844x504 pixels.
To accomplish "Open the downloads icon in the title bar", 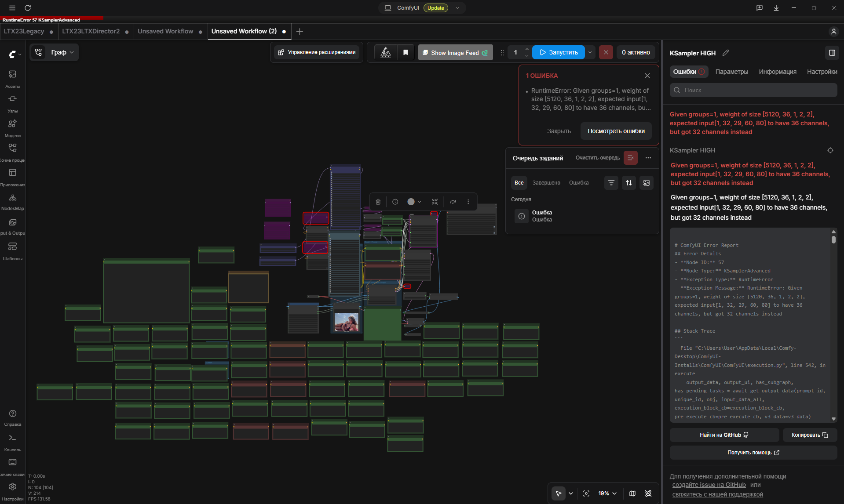I will pos(776,8).
